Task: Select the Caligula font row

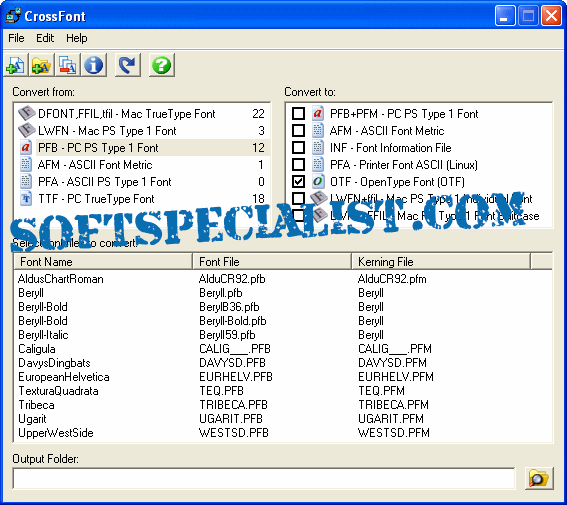Action: tap(283, 349)
